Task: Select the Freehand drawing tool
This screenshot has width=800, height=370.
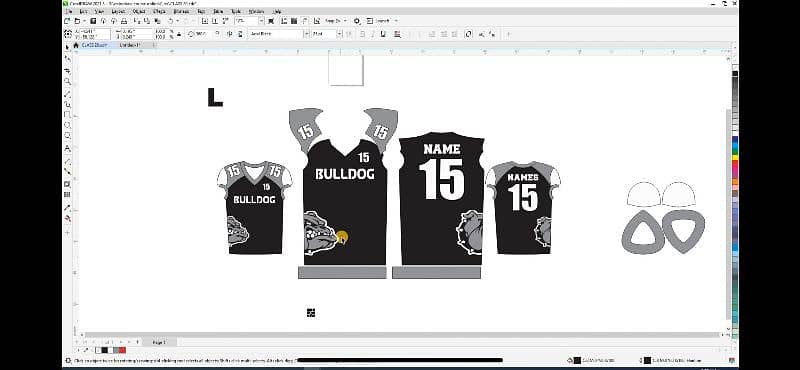Action: click(x=67, y=93)
